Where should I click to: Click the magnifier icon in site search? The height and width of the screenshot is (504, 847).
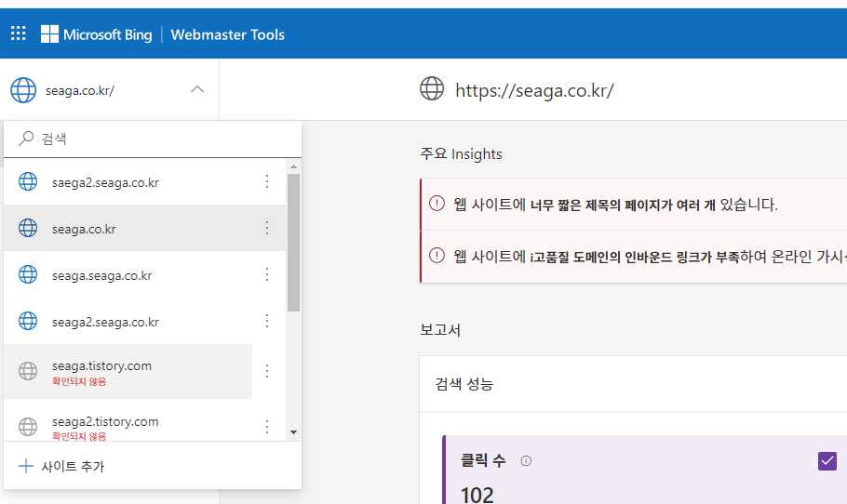(25, 139)
